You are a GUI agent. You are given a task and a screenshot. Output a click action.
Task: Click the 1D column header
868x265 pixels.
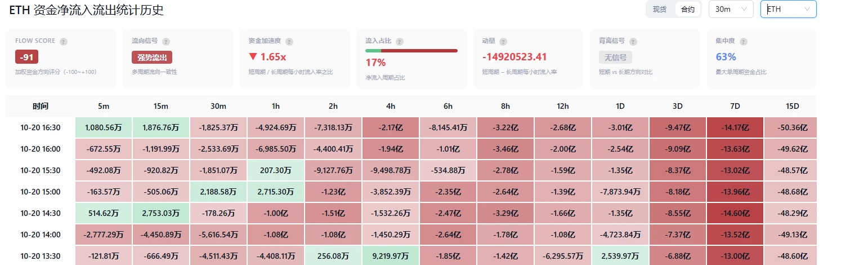pos(620,106)
